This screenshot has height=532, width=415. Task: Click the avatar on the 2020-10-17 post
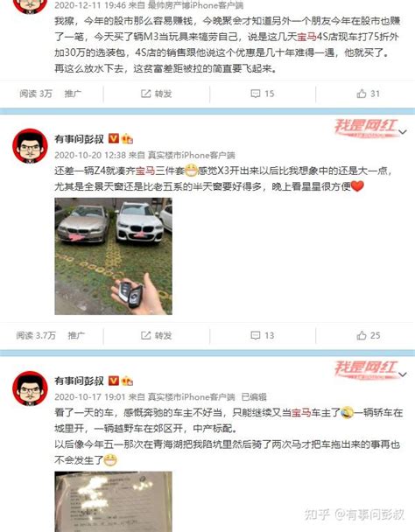coord(30,388)
